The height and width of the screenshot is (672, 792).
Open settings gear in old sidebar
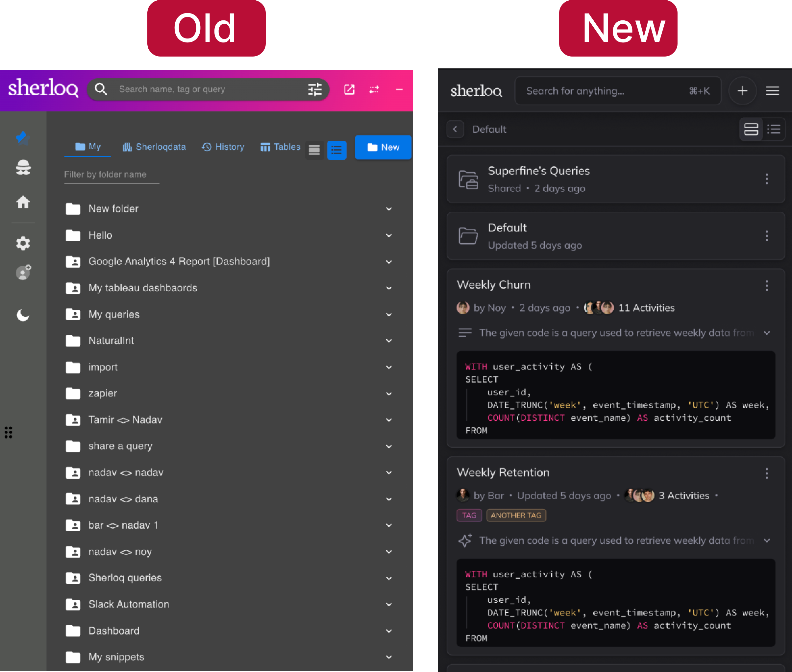click(23, 243)
